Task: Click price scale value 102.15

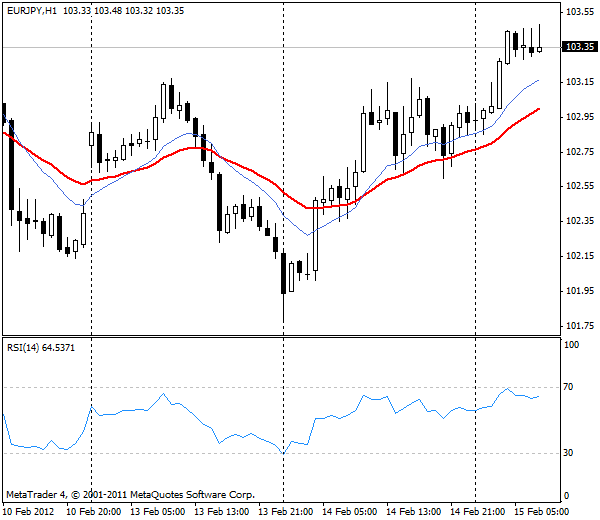Action: pos(580,256)
